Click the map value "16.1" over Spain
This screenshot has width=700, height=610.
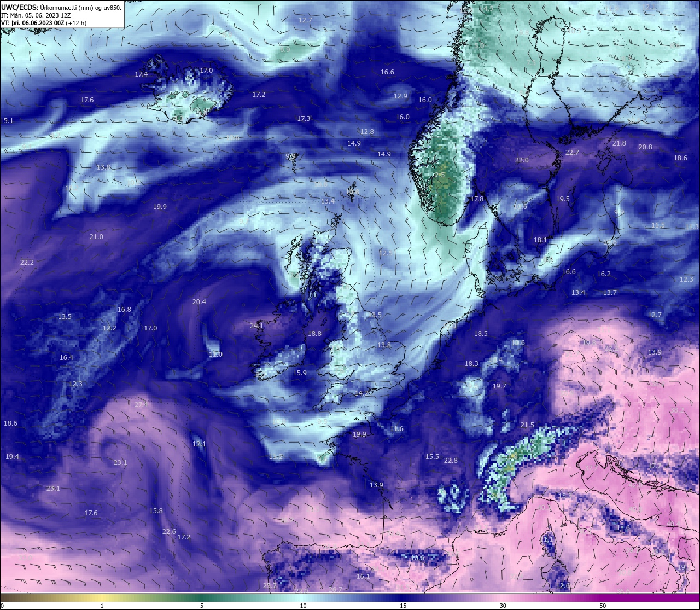point(363,576)
